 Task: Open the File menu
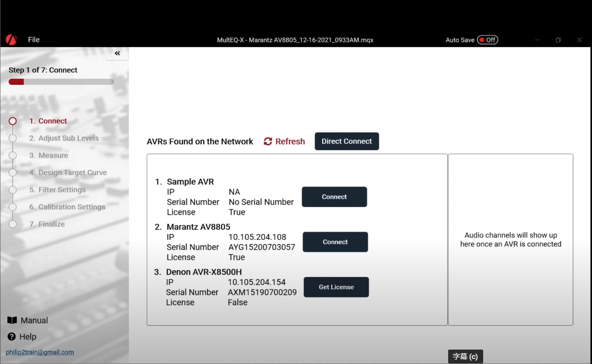(x=34, y=40)
